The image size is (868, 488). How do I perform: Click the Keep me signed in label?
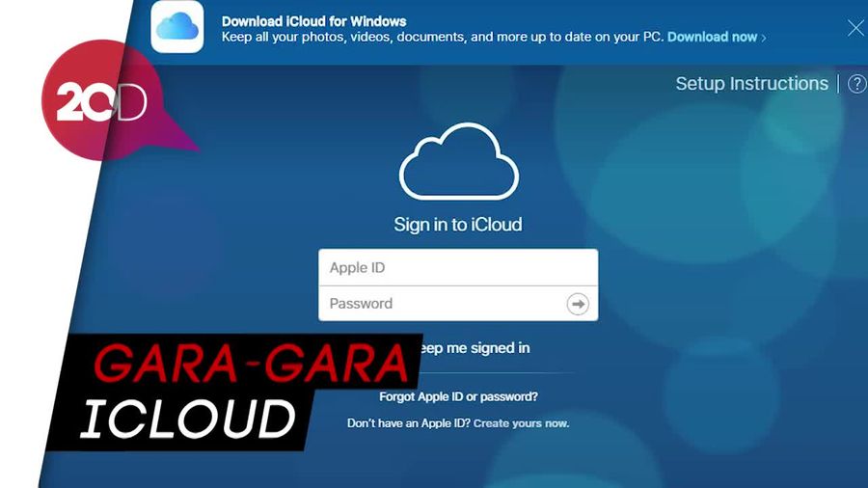(x=475, y=348)
